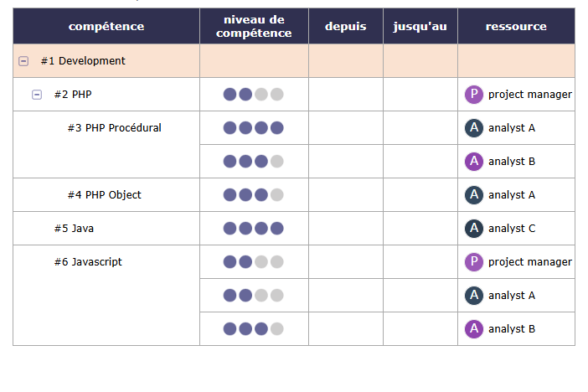
Task: Click analyst A avatar in Javascript group
Action: click(x=474, y=296)
